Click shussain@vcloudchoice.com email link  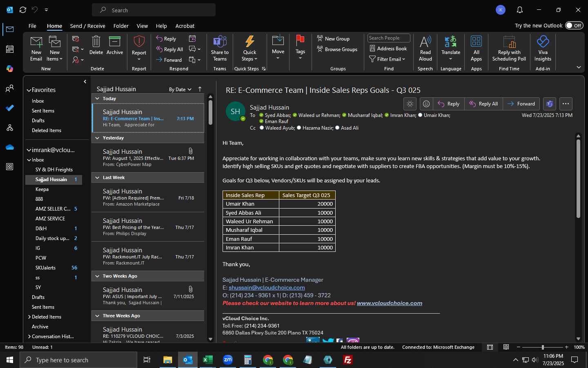coord(267,287)
